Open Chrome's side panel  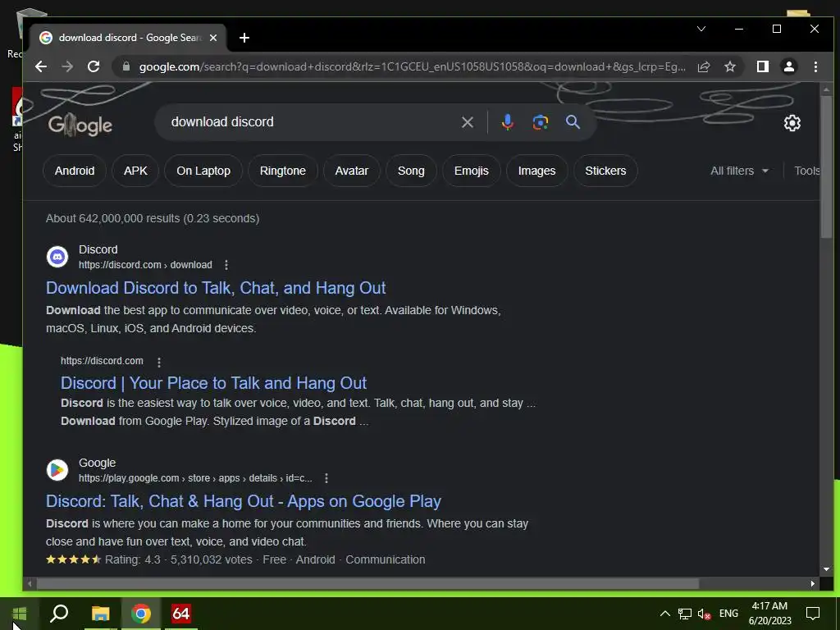click(763, 66)
